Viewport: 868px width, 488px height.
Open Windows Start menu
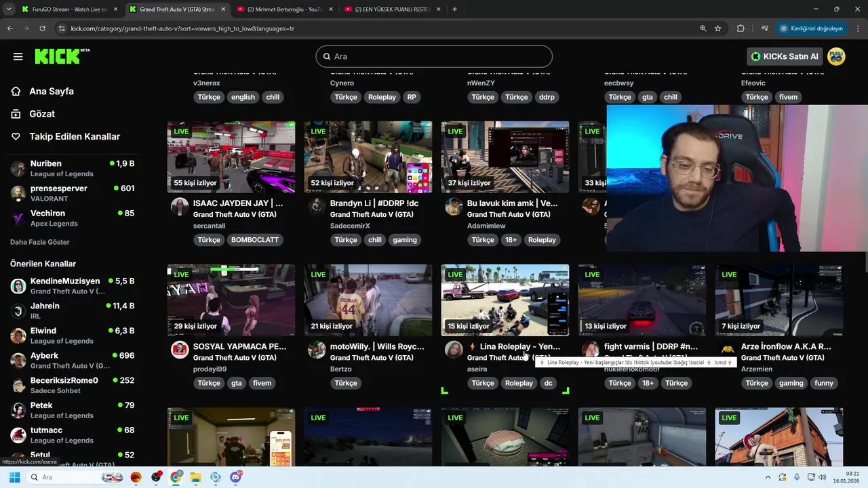tap(14, 477)
